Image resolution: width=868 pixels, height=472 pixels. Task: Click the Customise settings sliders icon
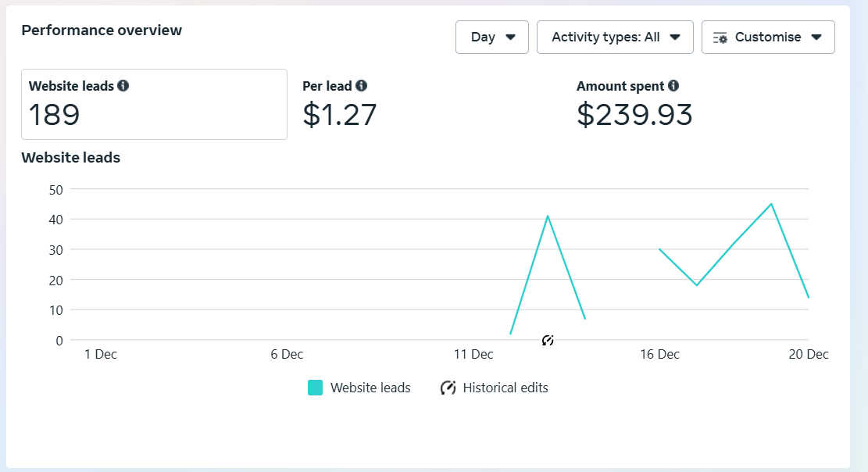coord(720,38)
